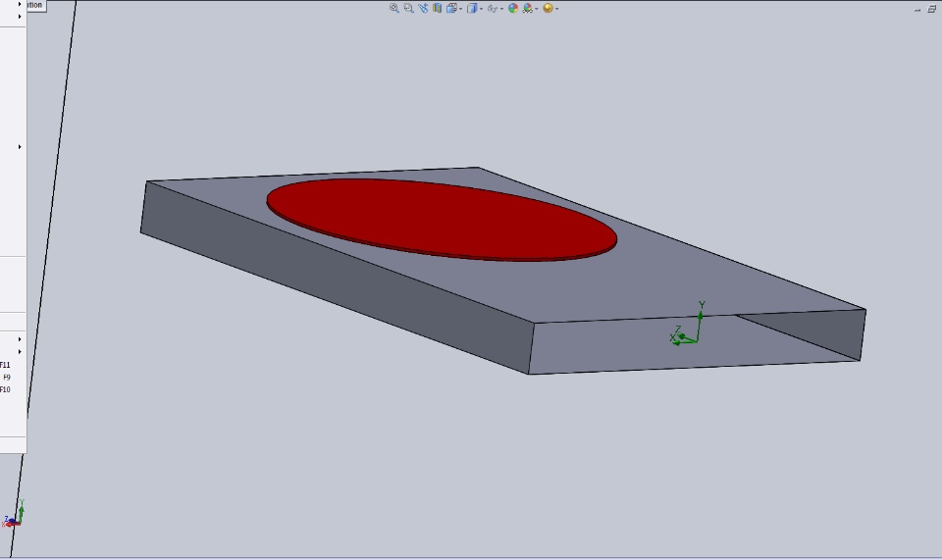This screenshot has height=560, width=942.
Task: Expand the Hide/Show Items dropdown arrow
Action: point(501,9)
